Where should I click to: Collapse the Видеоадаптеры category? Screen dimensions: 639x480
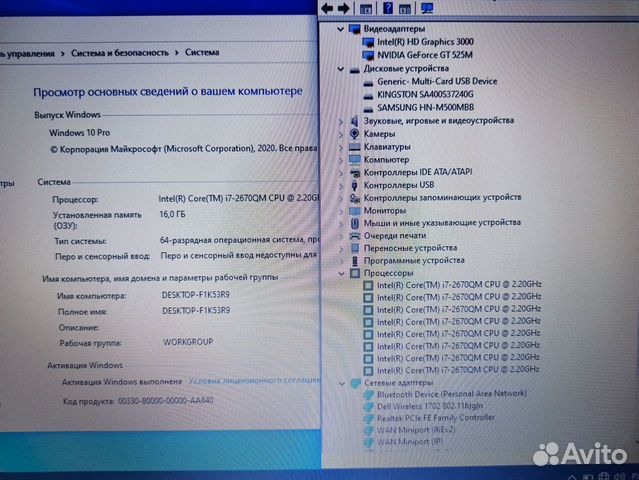(342, 29)
